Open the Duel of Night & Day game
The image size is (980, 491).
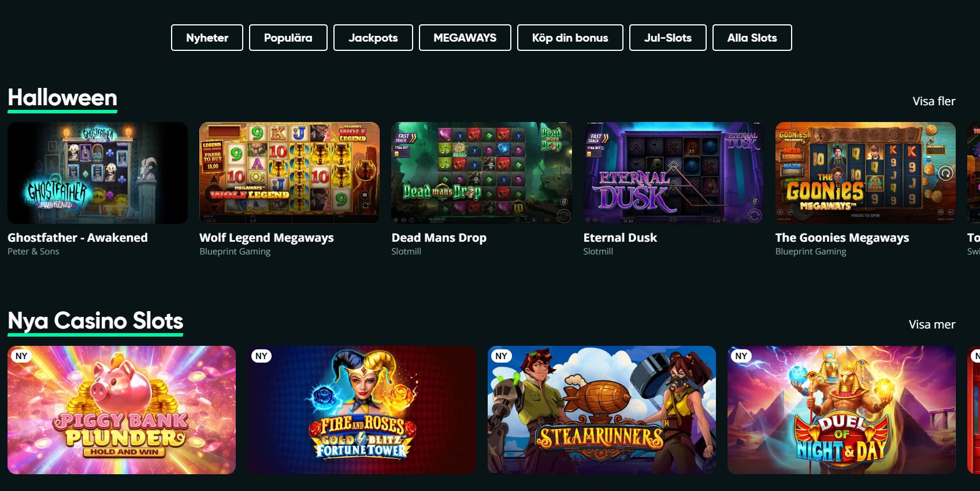tap(841, 410)
